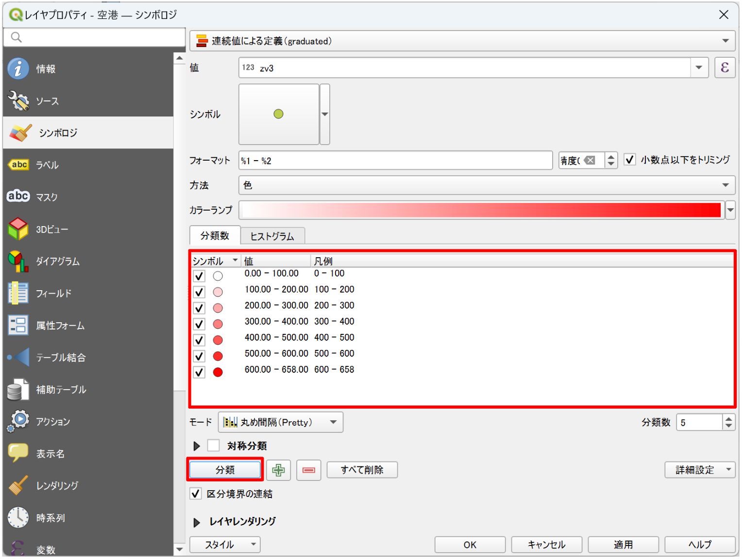This screenshot has height=560, width=743.
Task: Click the ヘルプ button
Action: [x=700, y=544]
